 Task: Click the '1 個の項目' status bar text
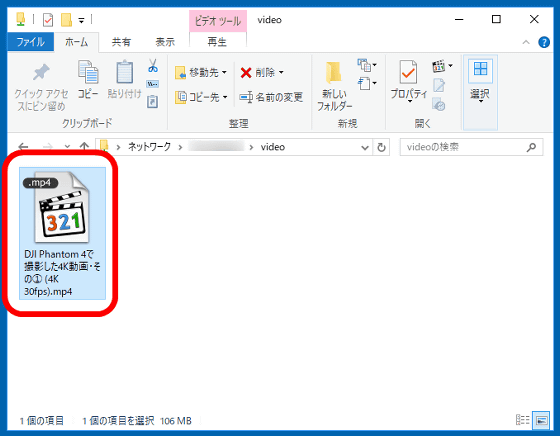41,421
